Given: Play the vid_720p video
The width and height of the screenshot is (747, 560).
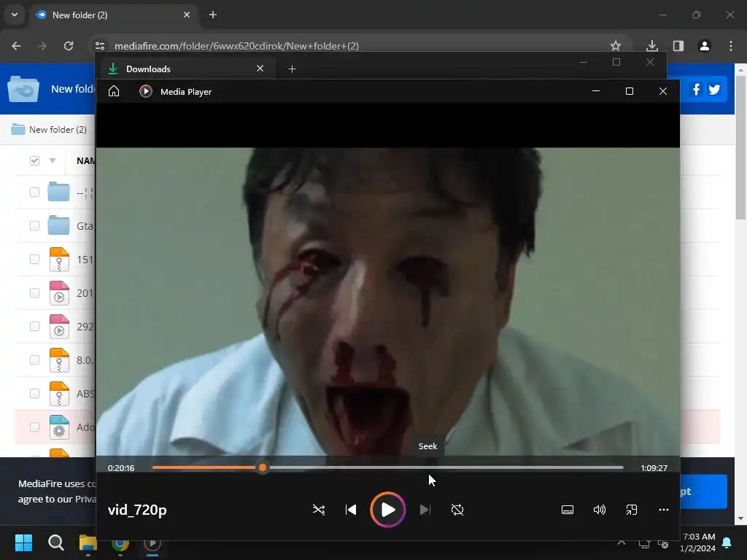Looking at the screenshot, I should pos(388,510).
